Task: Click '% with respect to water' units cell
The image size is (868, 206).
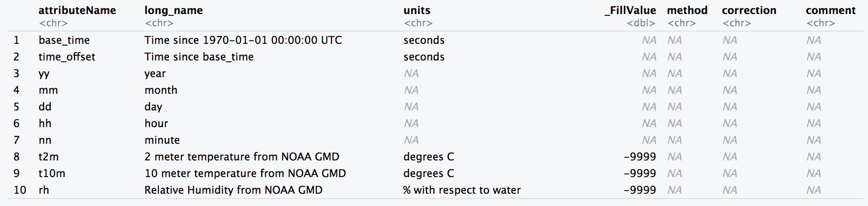Action: (462, 190)
